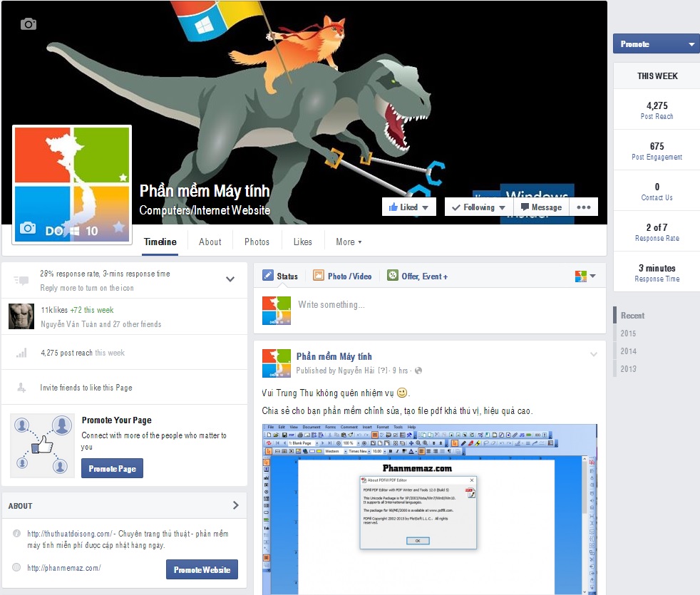The width and height of the screenshot is (700, 595).
Task: Click the Promote Page button
Action: click(x=112, y=468)
